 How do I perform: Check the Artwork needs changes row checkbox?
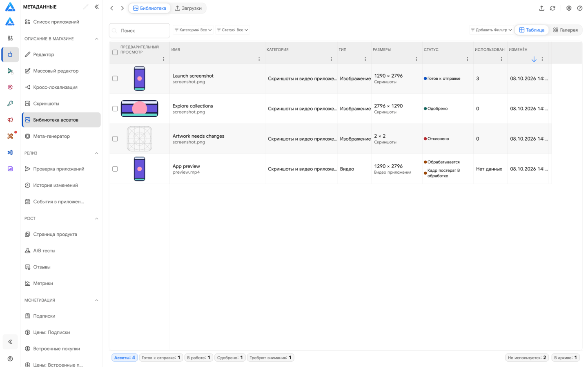click(x=115, y=139)
